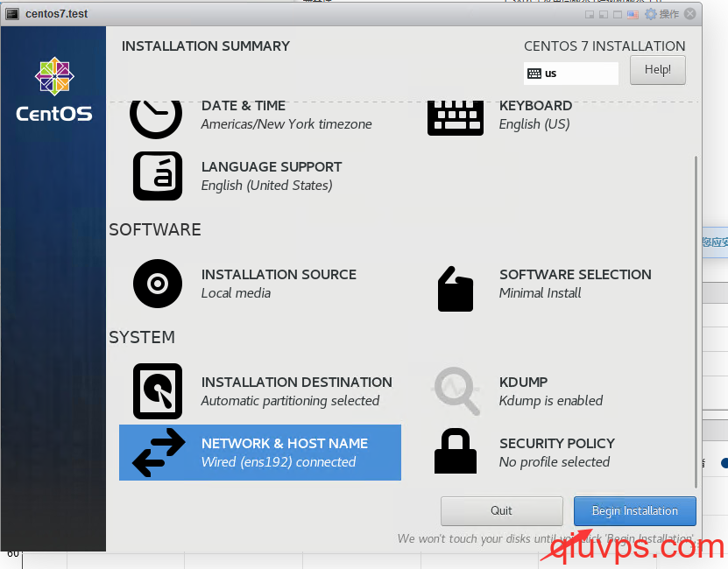
Task: Select the NETWORK & HOST NAME title
Action: tap(285, 444)
